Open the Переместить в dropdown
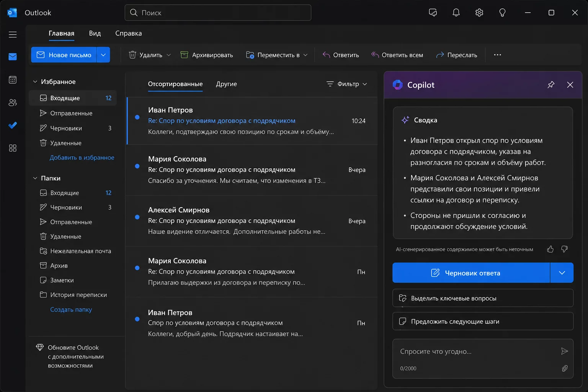 277,55
